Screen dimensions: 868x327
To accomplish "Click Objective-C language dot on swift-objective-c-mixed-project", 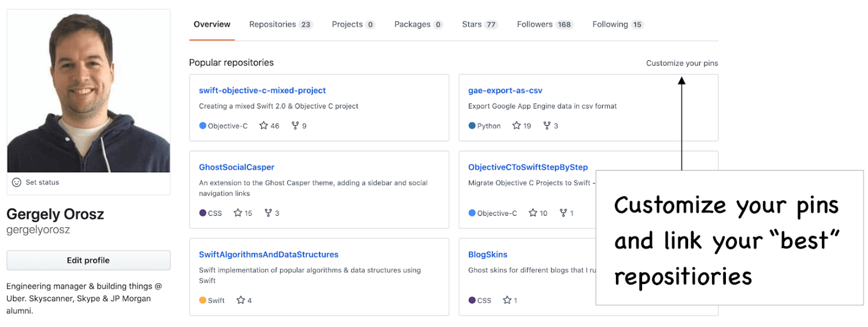I will tap(203, 126).
